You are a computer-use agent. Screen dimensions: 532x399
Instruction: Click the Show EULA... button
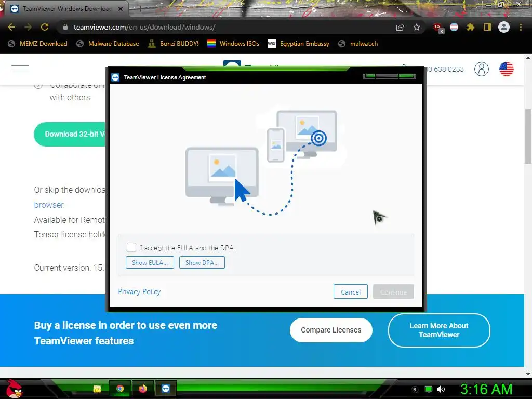click(150, 262)
